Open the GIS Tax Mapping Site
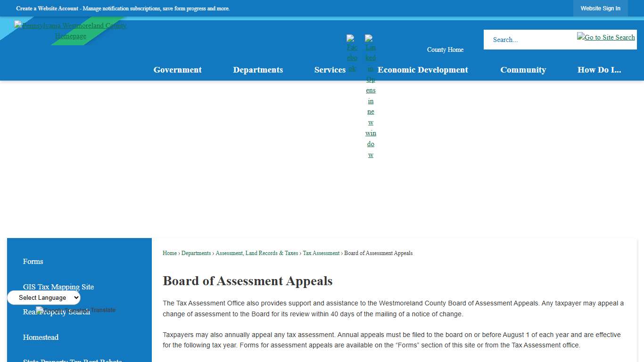The width and height of the screenshot is (644, 362). pos(58,287)
